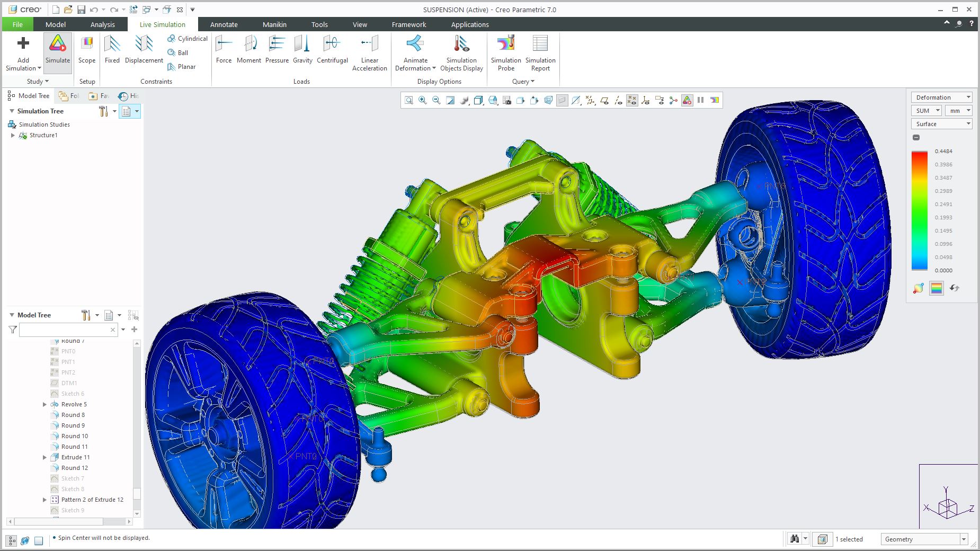Switch to the Applications tab

[x=470, y=24]
